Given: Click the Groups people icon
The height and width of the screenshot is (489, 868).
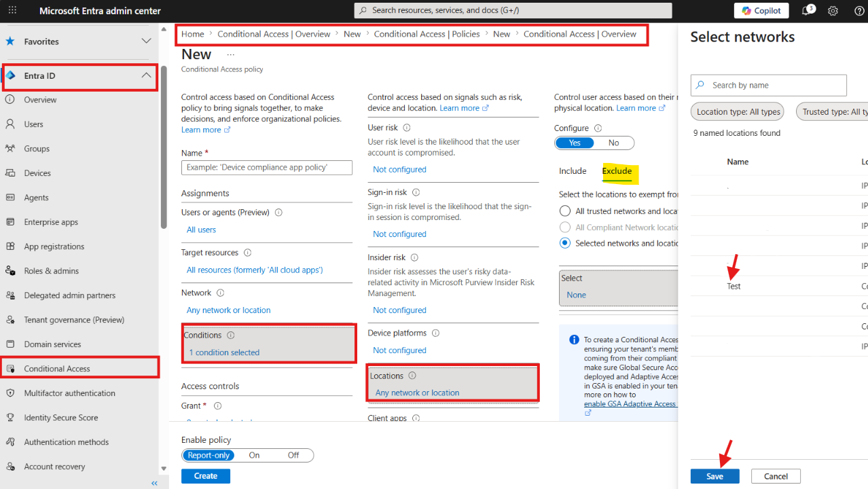Looking at the screenshot, I should (x=10, y=149).
